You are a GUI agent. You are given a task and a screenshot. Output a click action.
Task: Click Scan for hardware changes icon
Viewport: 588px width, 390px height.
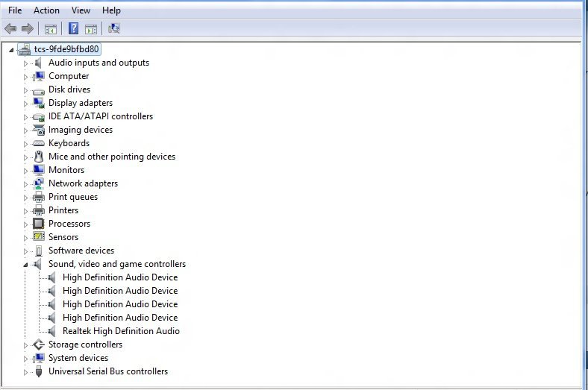(113, 29)
